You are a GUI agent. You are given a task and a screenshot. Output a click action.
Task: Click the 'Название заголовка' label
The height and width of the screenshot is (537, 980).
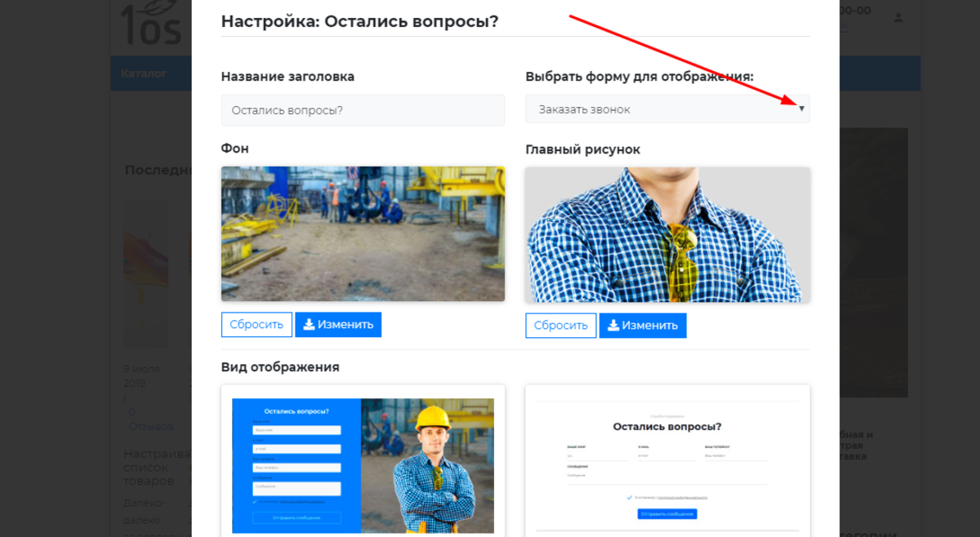point(288,77)
